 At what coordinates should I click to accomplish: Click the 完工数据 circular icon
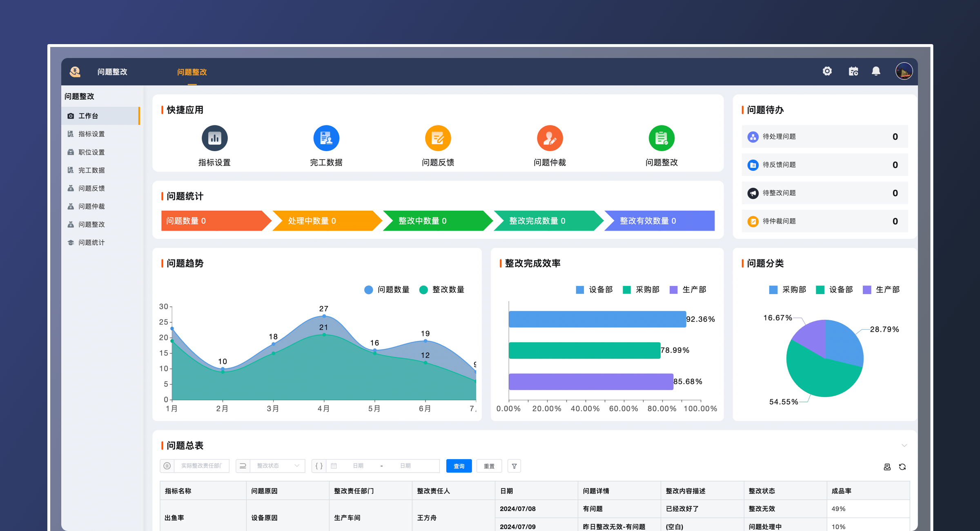(326, 138)
